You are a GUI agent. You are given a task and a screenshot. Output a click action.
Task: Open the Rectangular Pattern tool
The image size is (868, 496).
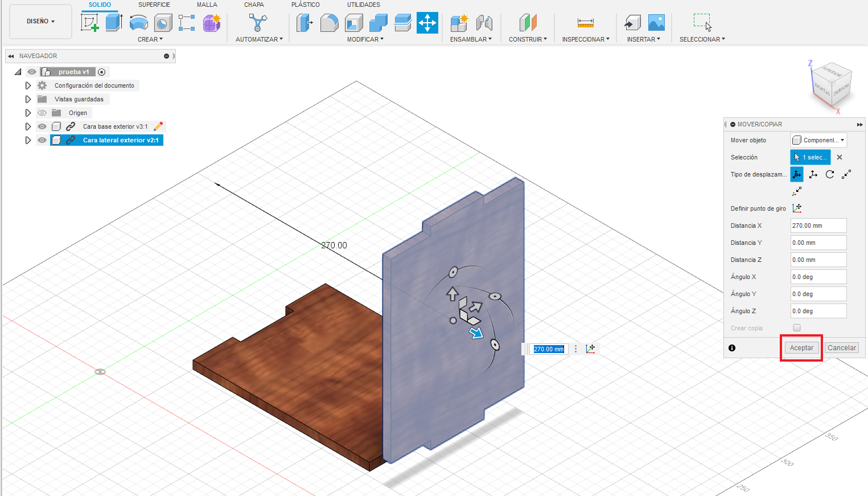tap(187, 23)
